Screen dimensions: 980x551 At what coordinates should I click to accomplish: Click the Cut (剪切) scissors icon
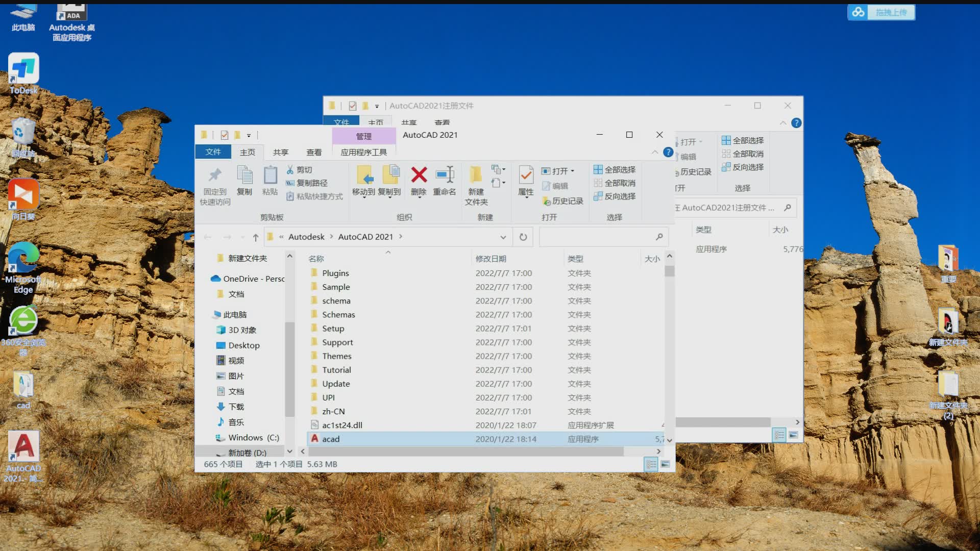point(290,170)
